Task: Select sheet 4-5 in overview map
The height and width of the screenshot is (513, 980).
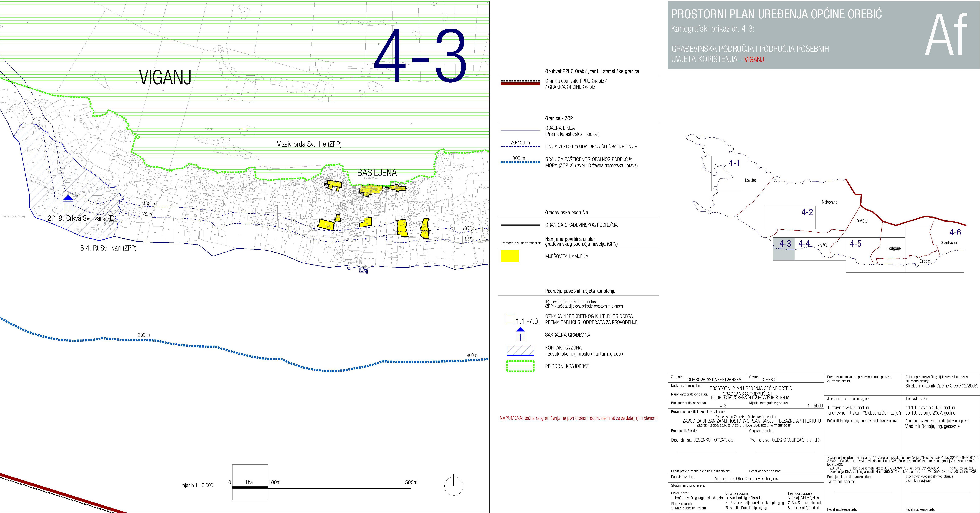Action: coord(875,255)
